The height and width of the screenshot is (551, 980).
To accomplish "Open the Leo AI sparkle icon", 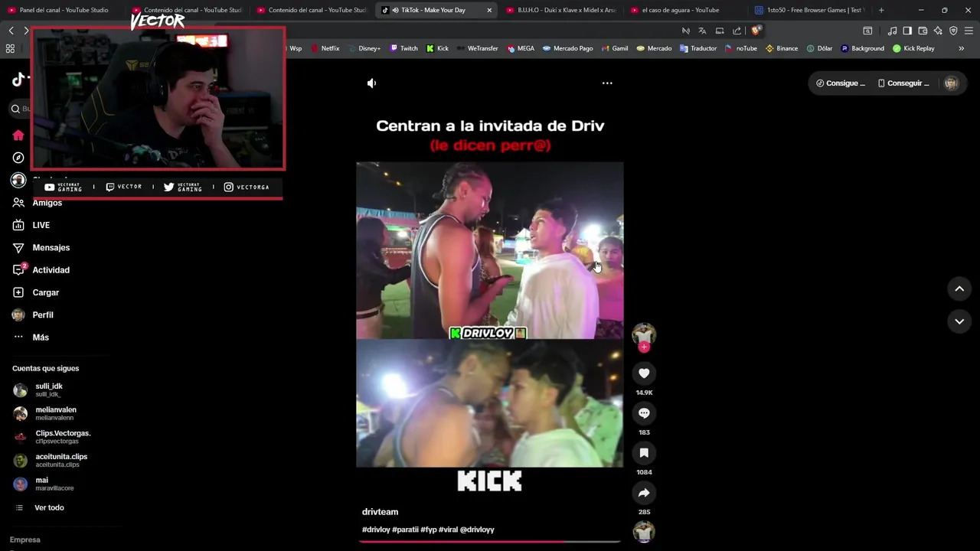I will [938, 31].
